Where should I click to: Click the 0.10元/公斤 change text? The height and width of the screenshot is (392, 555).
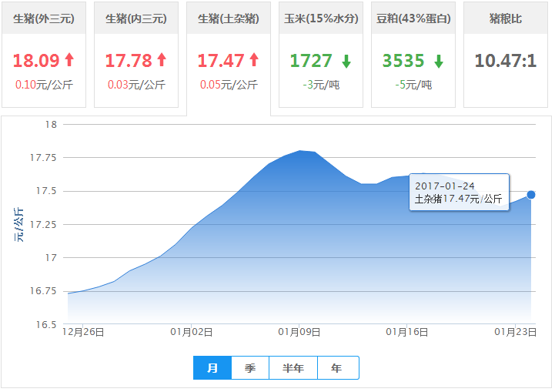(x=44, y=85)
